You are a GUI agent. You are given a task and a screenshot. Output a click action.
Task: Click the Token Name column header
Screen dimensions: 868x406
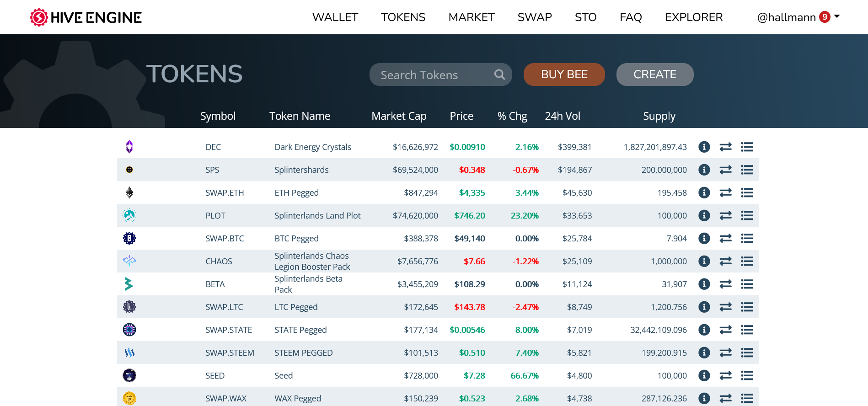[300, 116]
